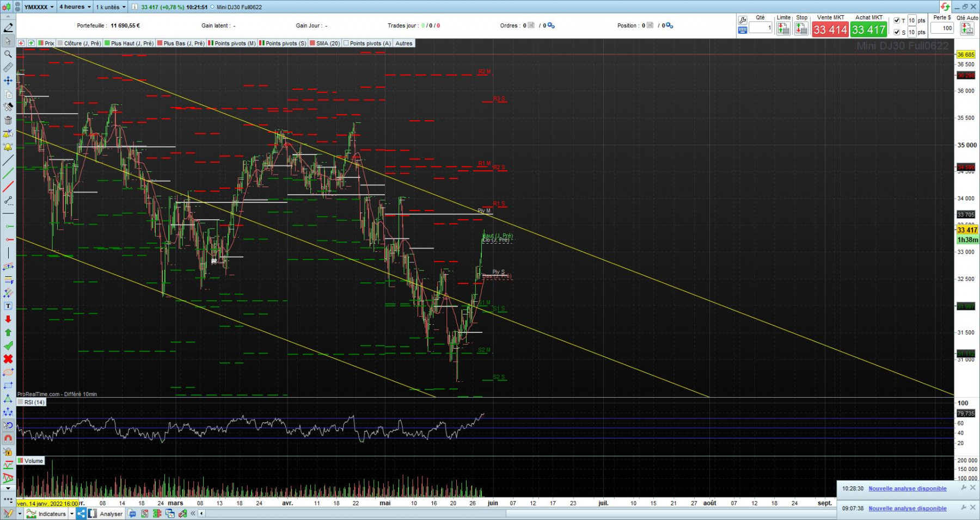Select the Autres indicator tab
The width and height of the screenshot is (980, 520).
[404, 44]
